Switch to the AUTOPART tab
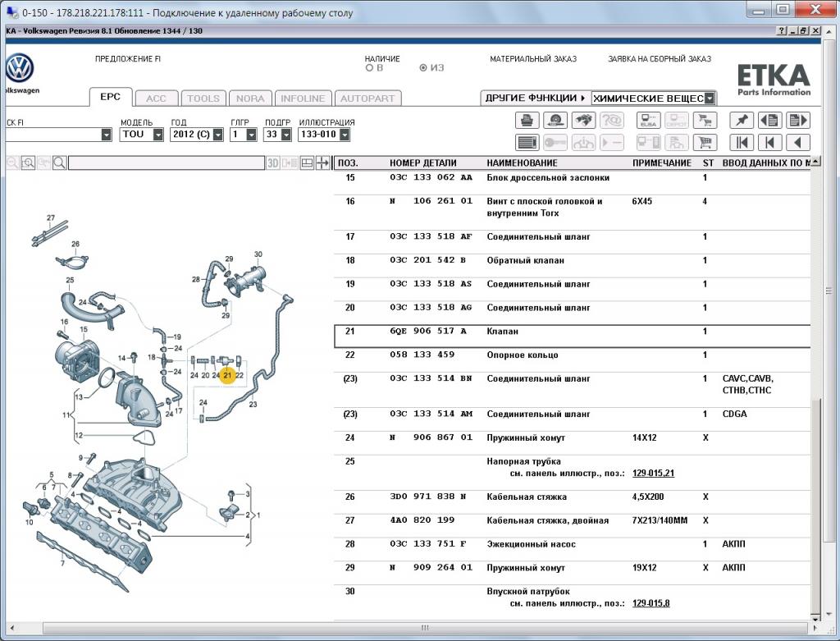Image resolution: width=840 pixels, height=641 pixels. point(367,98)
